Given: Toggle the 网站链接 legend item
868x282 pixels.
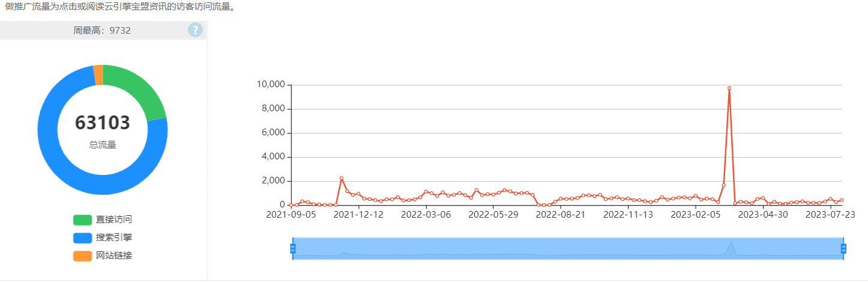Looking at the screenshot, I should click(x=102, y=256).
